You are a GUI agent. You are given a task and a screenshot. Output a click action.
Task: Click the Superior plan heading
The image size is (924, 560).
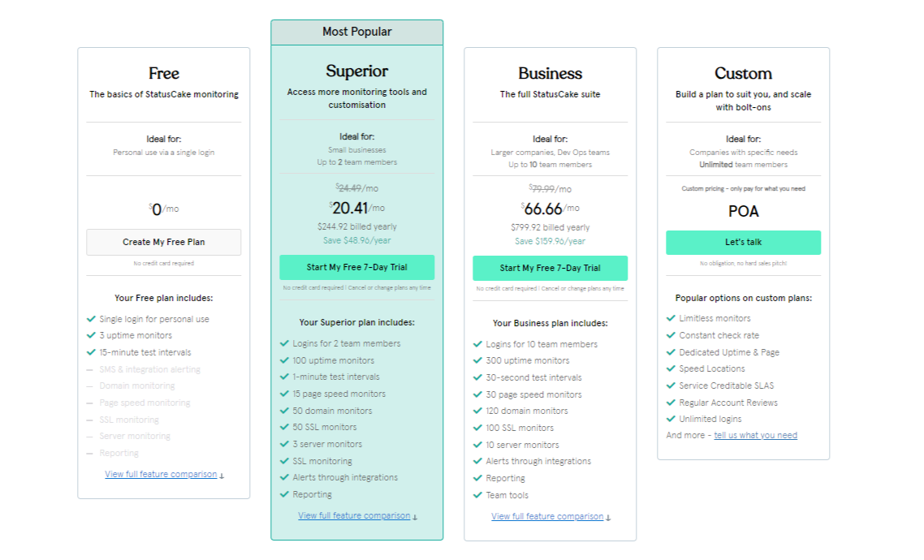357,71
